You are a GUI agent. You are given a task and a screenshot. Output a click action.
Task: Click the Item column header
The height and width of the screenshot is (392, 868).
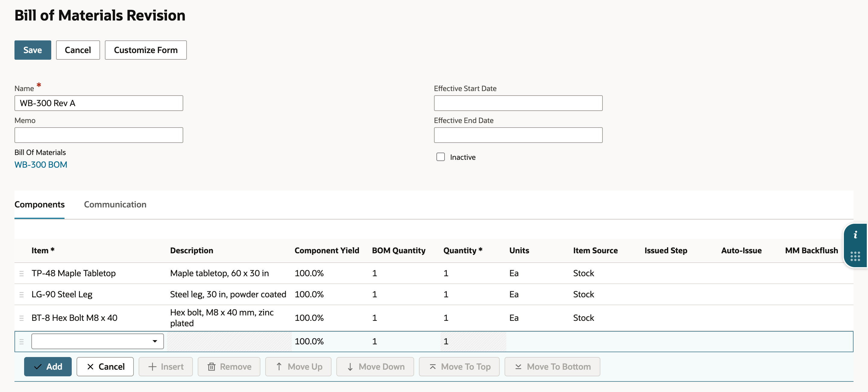pos(43,251)
